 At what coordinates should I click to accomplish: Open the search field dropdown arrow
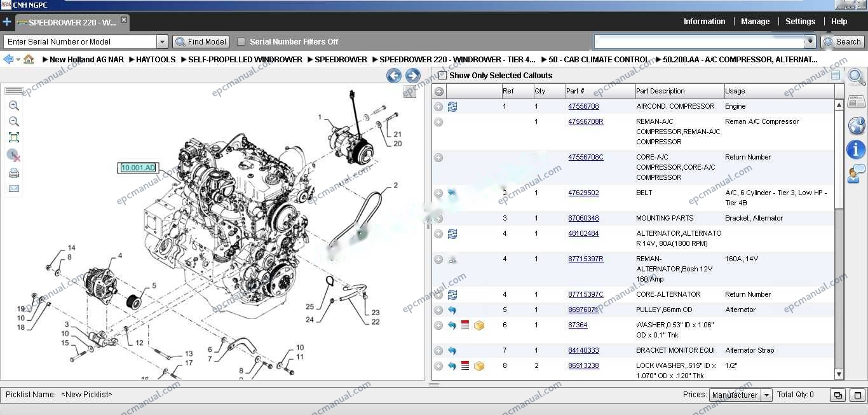click(x=810, y=42)
